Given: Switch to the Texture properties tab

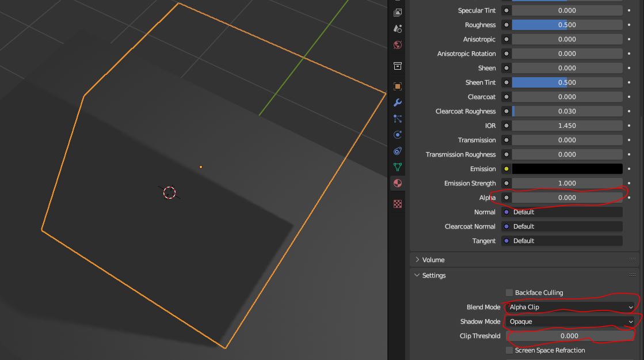Looking at the screenshot, I should [x=397, y=204].
